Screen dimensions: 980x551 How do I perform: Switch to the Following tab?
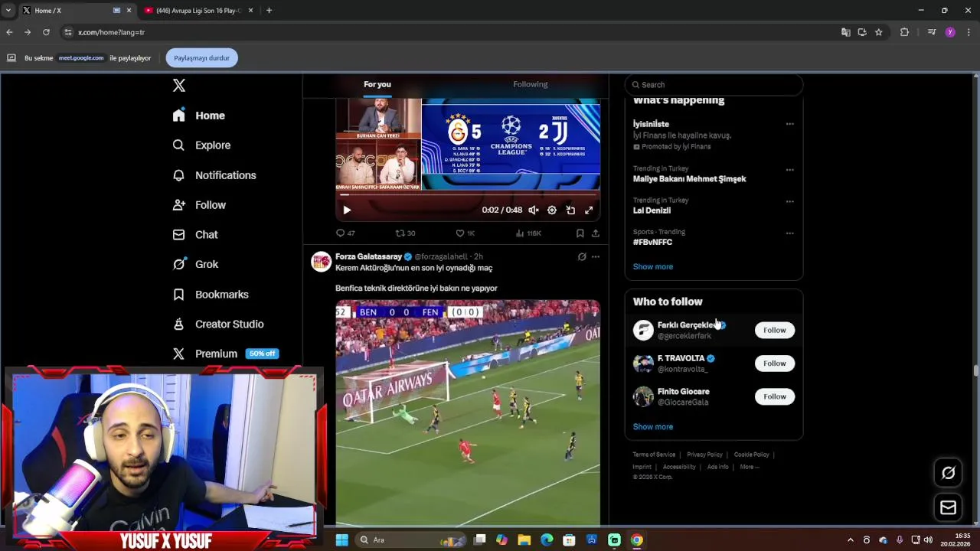pos(531,84)
